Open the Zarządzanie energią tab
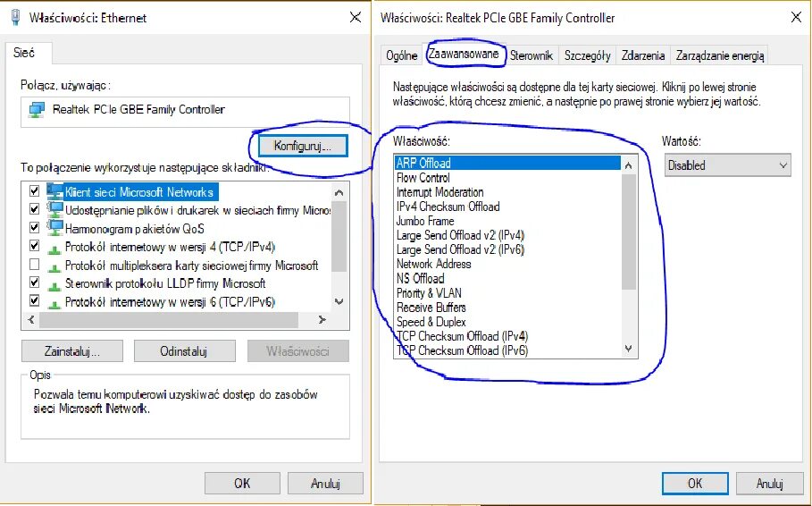 (719, 55)
